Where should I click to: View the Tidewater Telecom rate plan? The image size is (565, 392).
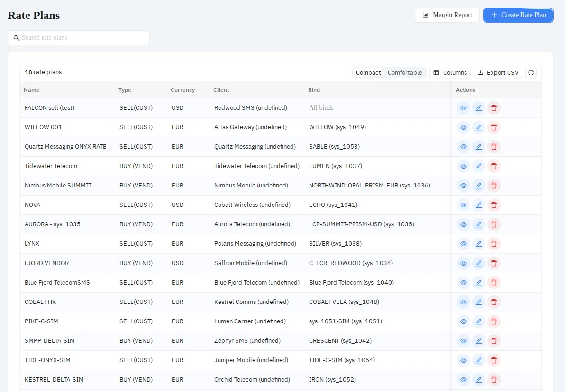(464, 166)
